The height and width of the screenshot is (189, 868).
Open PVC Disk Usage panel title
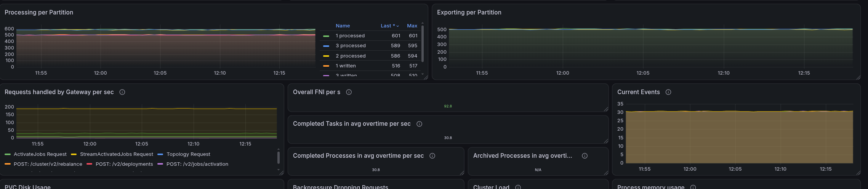(27, 187)
